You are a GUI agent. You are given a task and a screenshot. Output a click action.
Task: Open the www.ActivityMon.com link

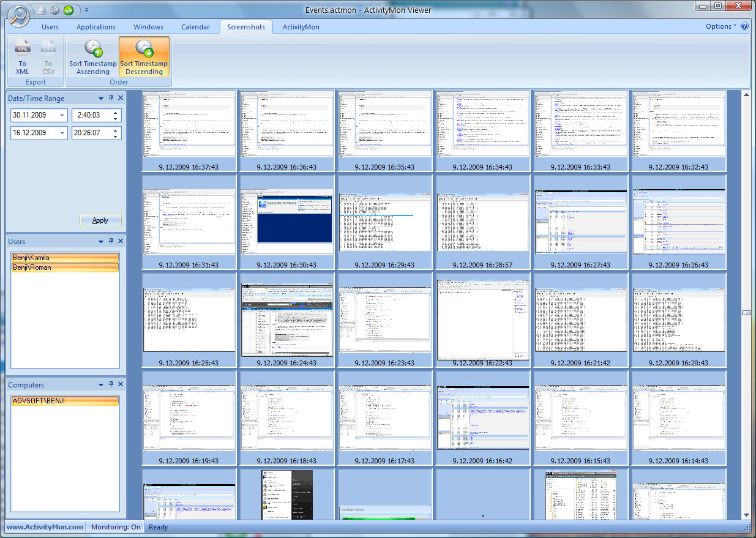45,527
